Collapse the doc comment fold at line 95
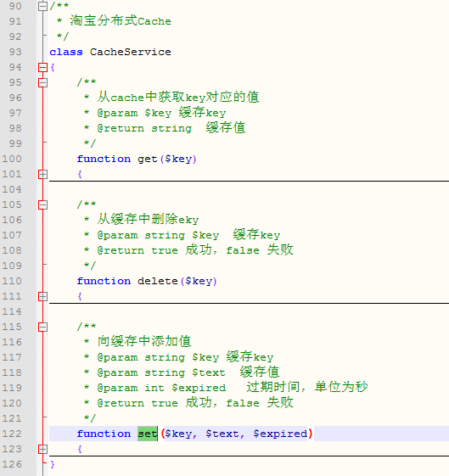Image resolution: width=449 pixels, height=476 pixels. pos(42,82)
